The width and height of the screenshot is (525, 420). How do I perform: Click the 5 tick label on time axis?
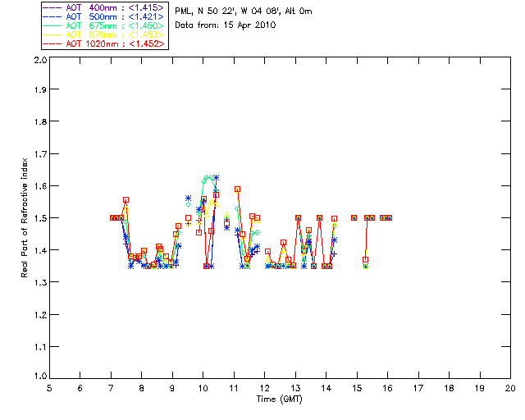pyautogui.click(x=49, y=388)
